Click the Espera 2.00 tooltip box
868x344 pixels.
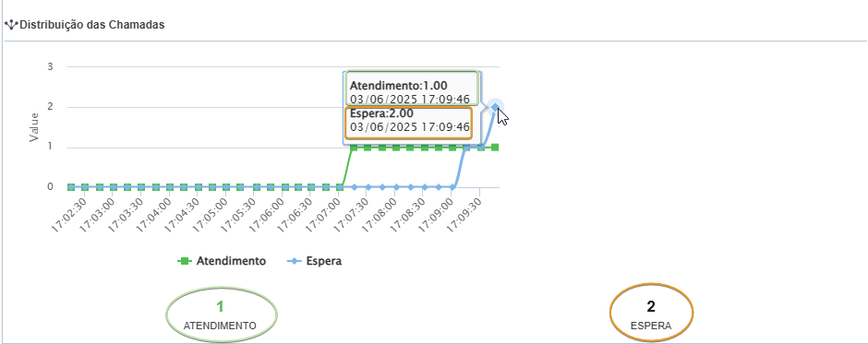[x=408, y=123]
